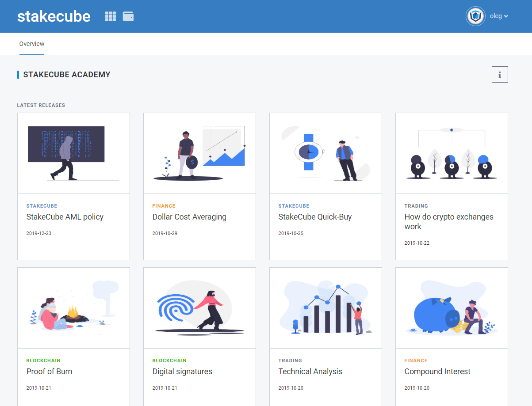Image resolution: width=532 pixels, height=406 pixels.
Task: Click the LATEST RELEASES label
Action: [41, 105]
